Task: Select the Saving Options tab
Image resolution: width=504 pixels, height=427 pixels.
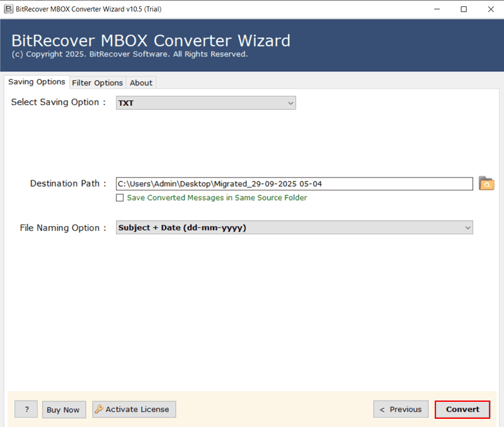Action: pos(37,82)
